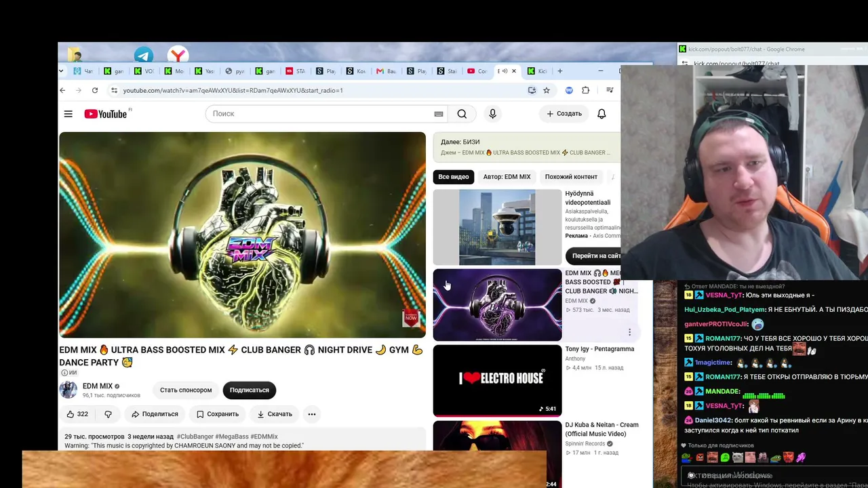This screenshot has width=868, height=488.
Task: Click the 'Создать' create button
Action: tap(564, 114)
